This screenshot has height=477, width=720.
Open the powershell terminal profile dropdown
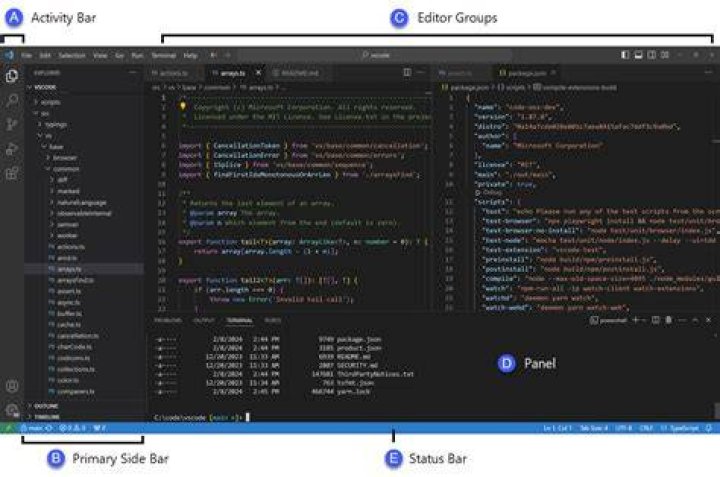[644, 320]
